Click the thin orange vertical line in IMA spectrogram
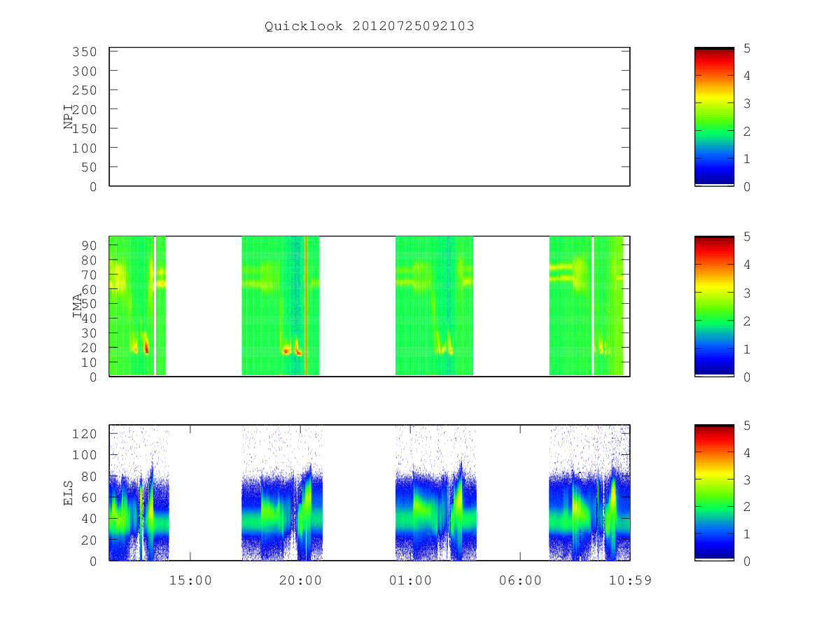Viewport: 840px width, 630px height. tap(306, 306)
